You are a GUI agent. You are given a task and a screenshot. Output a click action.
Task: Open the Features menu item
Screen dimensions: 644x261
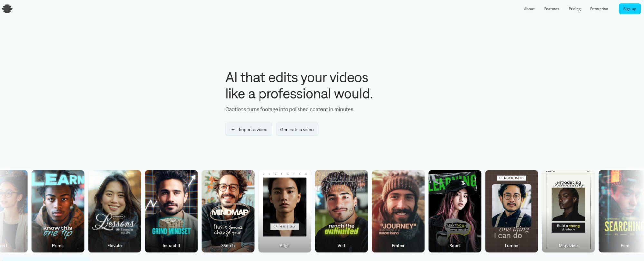tap(551, 9)
